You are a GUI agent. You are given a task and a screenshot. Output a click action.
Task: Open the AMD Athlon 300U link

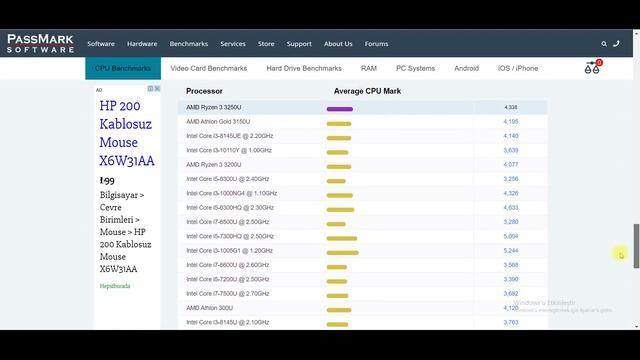[209, 308]
